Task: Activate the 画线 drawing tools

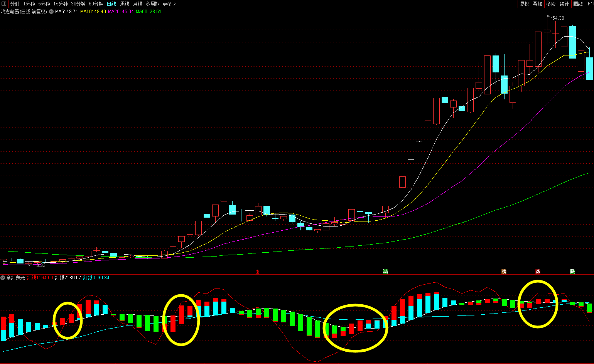Action: (x=578, y=4)
